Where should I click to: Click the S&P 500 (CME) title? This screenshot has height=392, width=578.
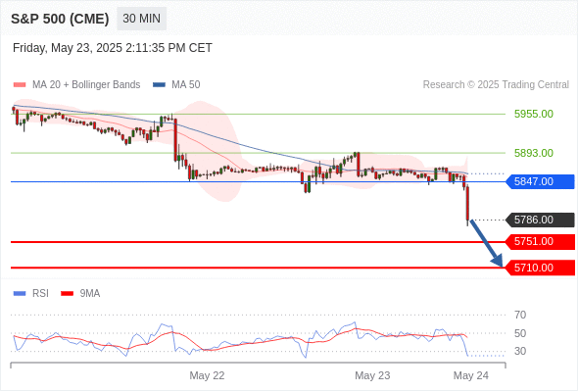[60, 19]
